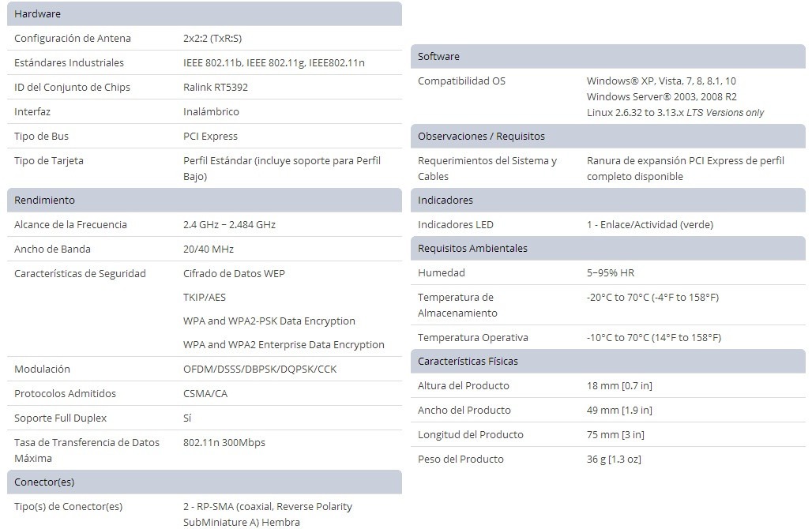Screen dimensions: 812x529
Task: Click the Conector(es) section header
Action: pyautogui.click(x=205, y=482)
